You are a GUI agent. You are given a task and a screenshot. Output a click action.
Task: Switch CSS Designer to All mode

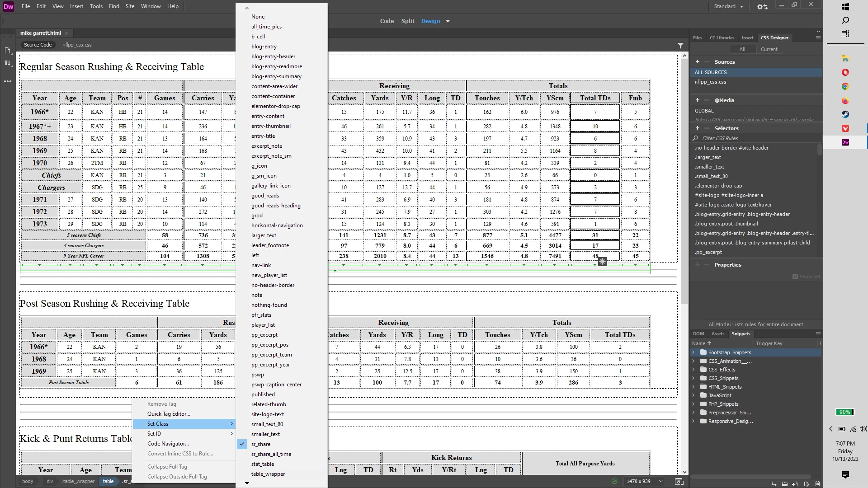tap(742, 49)
